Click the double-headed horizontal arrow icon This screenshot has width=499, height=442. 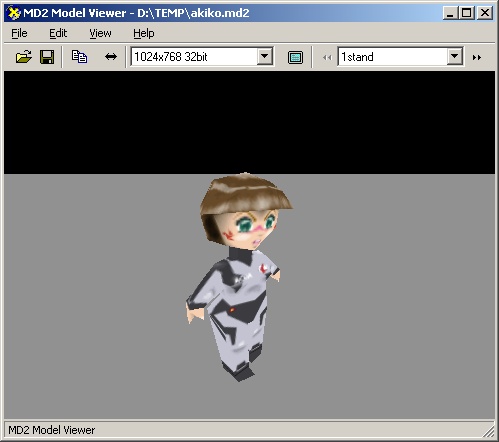[x=111, y=57]
